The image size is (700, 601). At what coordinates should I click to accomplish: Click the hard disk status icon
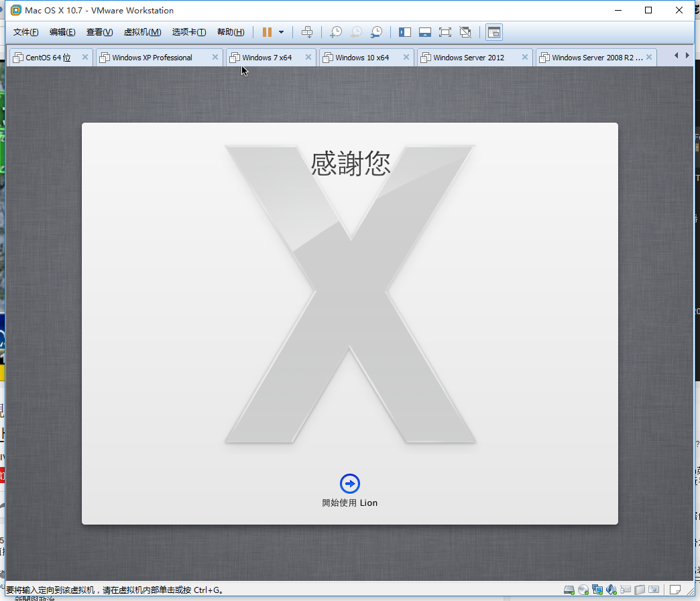click(569, 590)
